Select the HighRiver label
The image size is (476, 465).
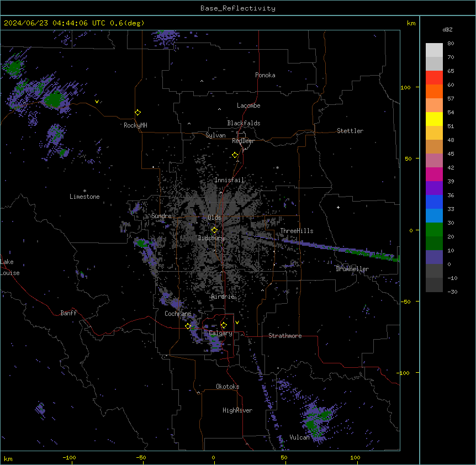coord(237,410)
